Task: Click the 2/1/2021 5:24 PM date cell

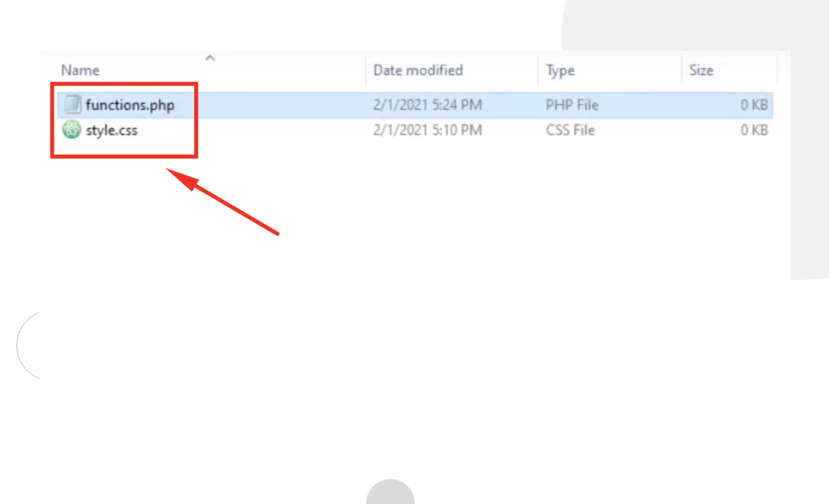Action: (427, 105)
